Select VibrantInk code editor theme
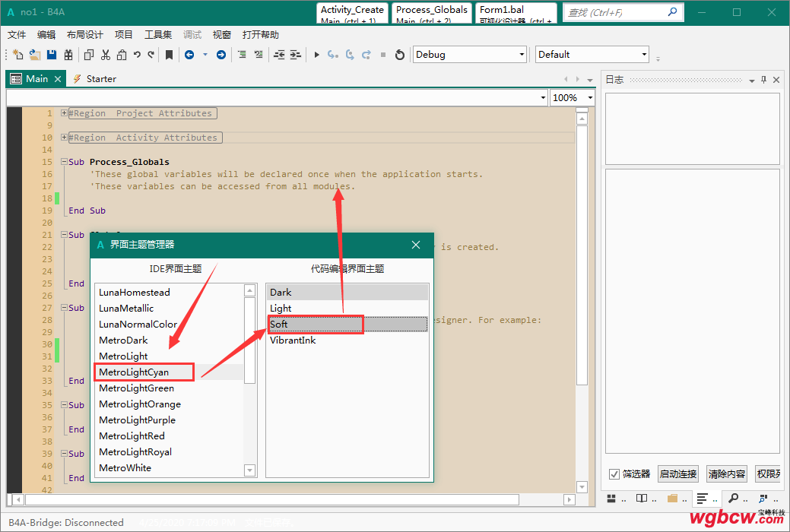Image resolution: width=790 pixels, height=532 pixels. (347, 340)
